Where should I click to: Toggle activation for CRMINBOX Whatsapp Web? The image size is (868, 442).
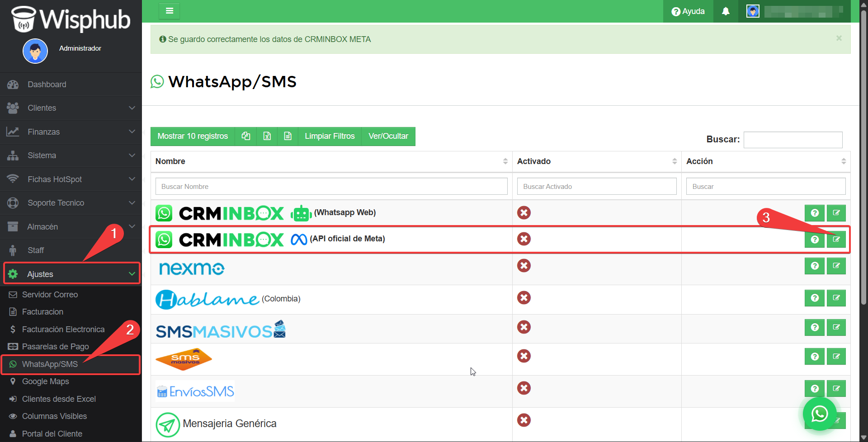point(524,212)
